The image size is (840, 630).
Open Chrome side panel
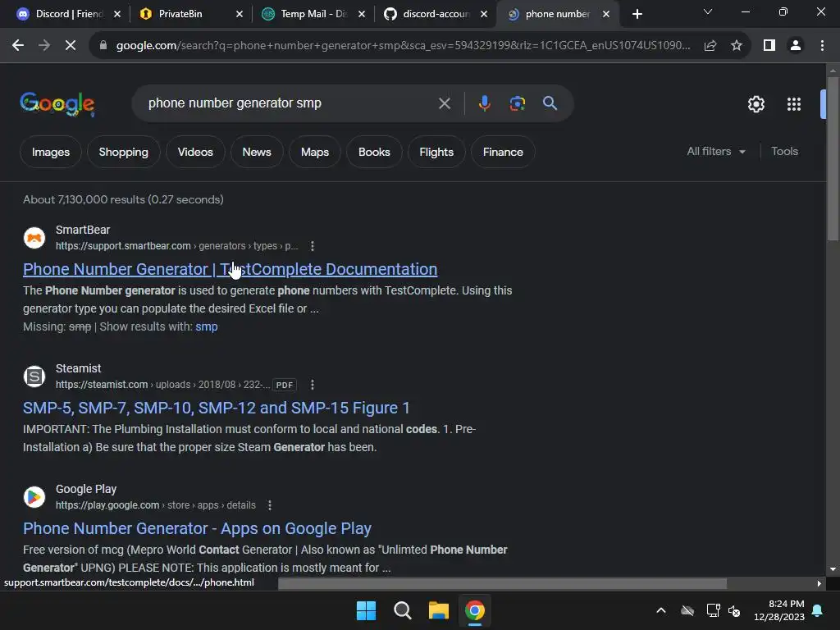pyautogui.click(x=769, y=46)
